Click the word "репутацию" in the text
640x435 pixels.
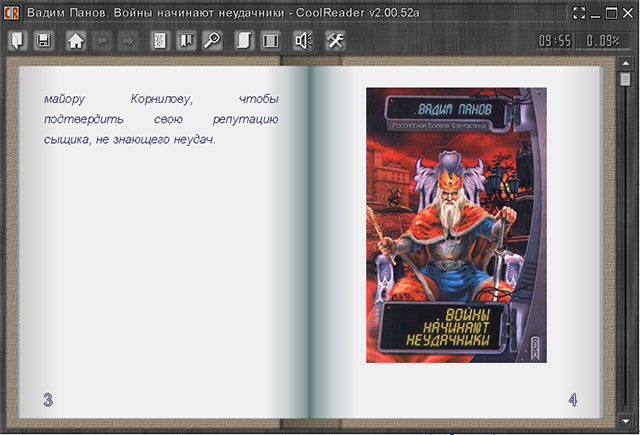click(246, 119)
